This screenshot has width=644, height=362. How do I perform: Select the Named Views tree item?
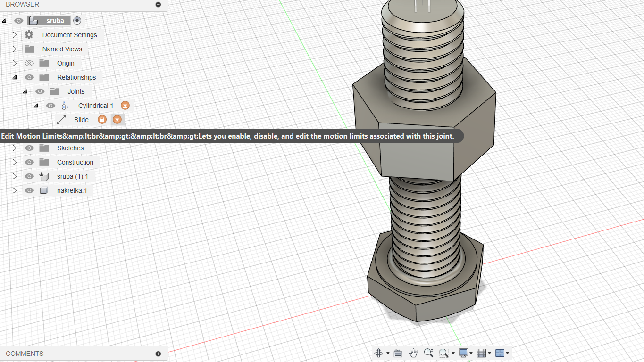[62, 49]
